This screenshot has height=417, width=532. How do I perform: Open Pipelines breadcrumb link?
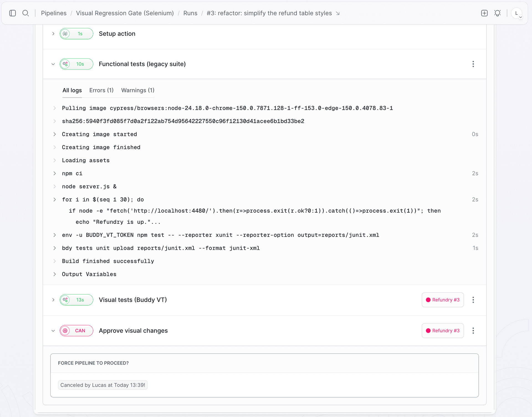(54, 13)
